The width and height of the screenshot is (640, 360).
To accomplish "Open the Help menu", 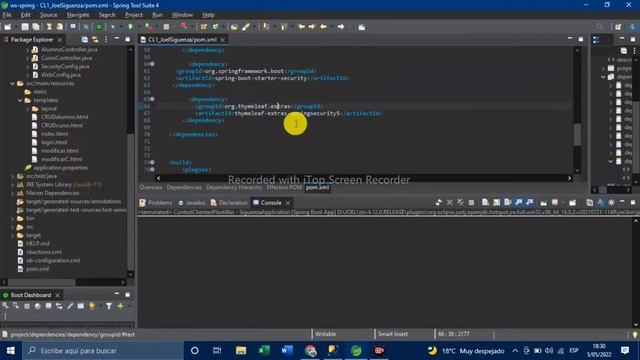I will coord(208,15).
